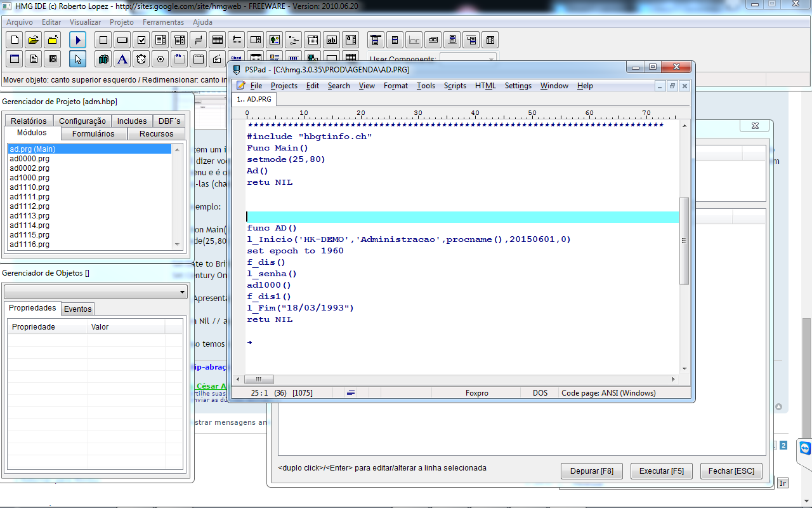Click the Depurar [F8] button

point(591,471)
